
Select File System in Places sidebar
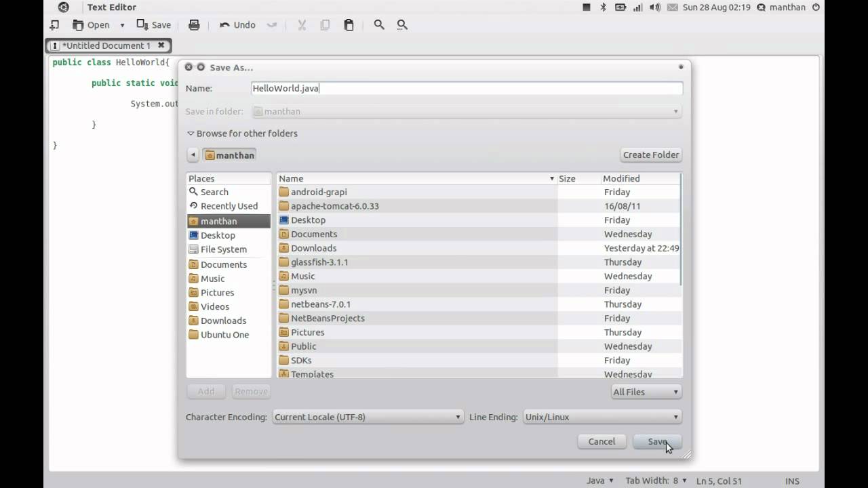point(229,249)
